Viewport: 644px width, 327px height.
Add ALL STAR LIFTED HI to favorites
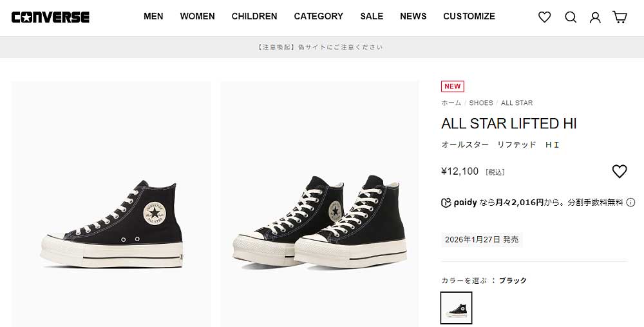click(619, 172)
